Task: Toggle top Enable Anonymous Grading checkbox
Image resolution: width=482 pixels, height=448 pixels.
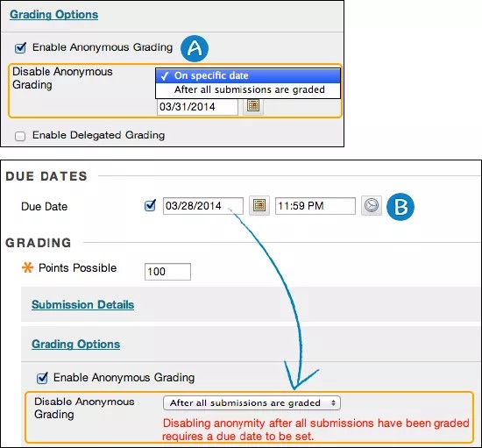Action: click(20, 48)
